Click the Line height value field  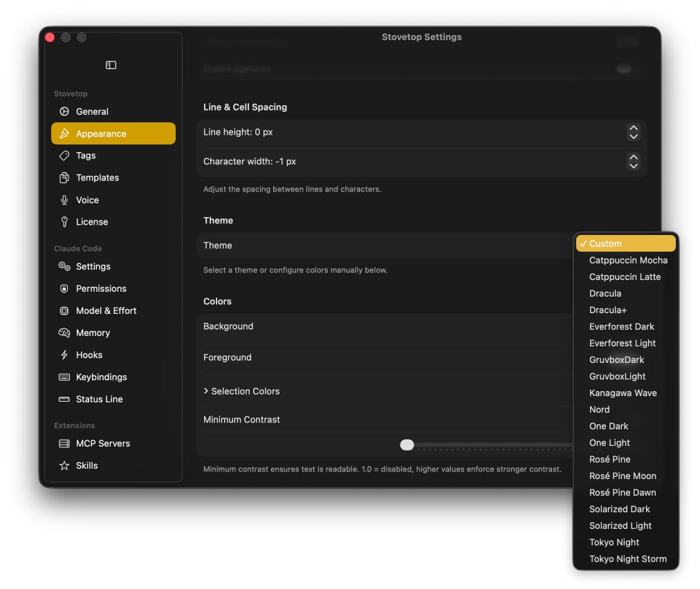click(421, 132)
